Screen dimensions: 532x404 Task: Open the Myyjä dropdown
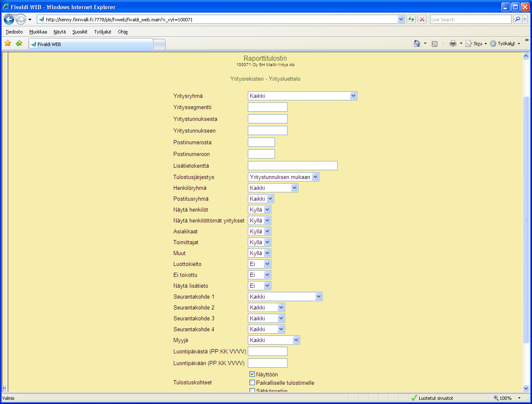coord(274,340)
